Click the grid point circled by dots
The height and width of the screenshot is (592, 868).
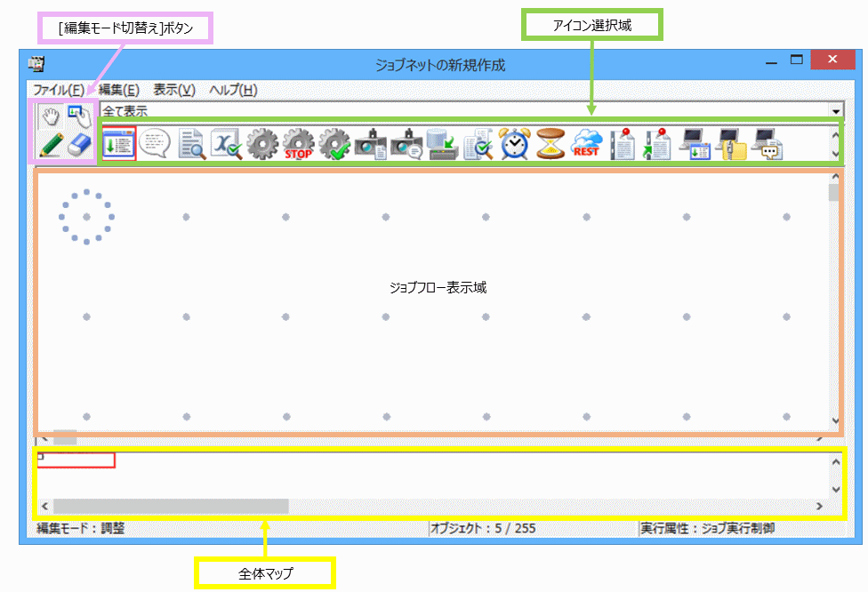pyautogui.click(x=86, y=217)
